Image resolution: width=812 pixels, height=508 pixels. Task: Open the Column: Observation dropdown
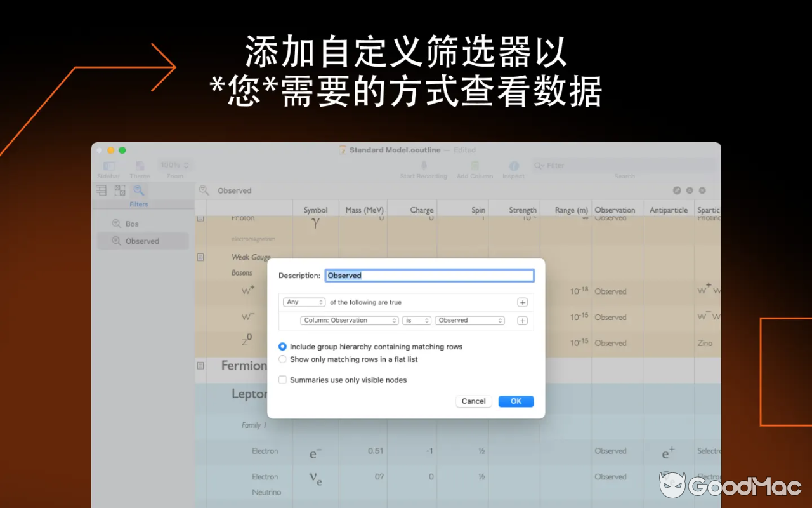(x=349, y=320)
